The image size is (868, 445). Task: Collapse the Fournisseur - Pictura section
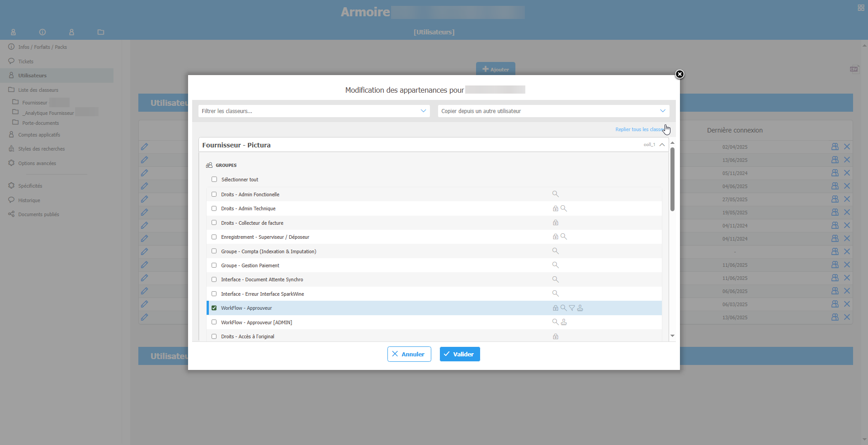(662, 145)
